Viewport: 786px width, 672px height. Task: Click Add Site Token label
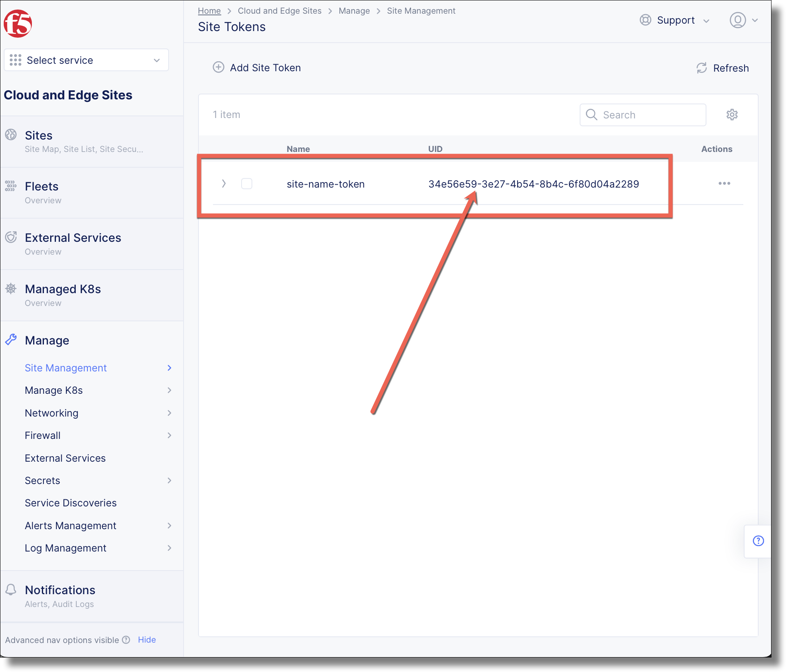point(265,67)
